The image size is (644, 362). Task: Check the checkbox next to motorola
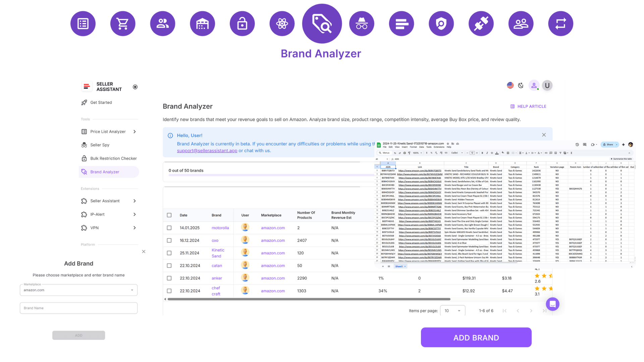(x=169, y=228)
